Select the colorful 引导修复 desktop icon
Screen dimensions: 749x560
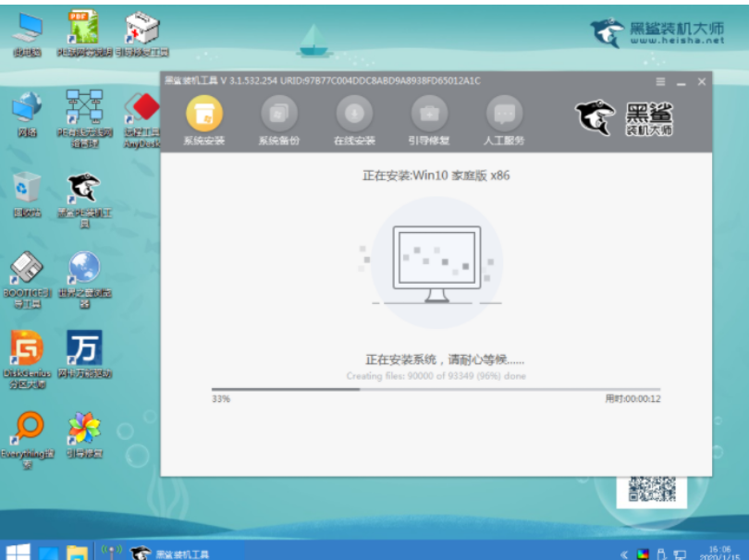click(84, 434)
